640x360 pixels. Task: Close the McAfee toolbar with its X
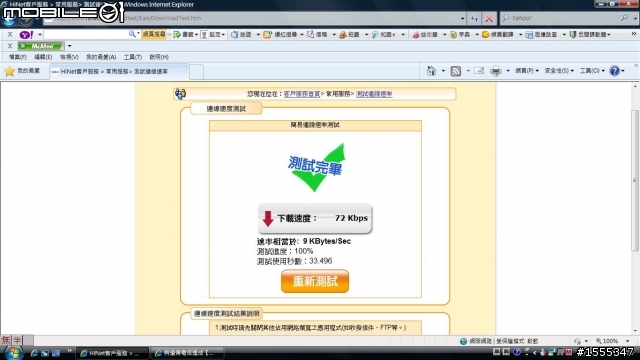click(x=10, y=46)
